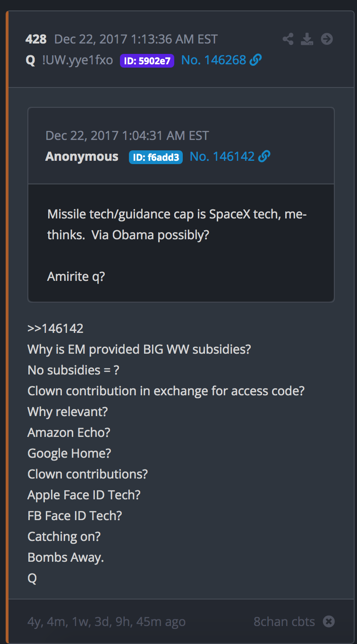
Task: Click the X circle icon beside 8chan cbts
Action: [329, 621]
